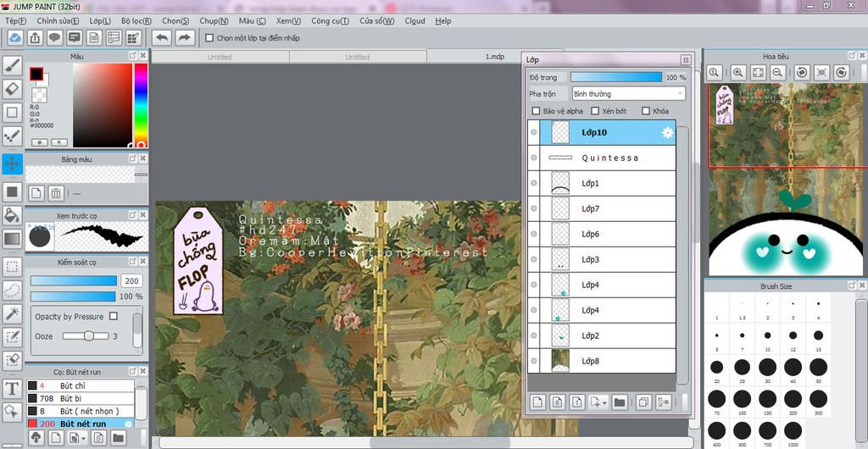
Task: Click the speech bubble icon in toolbar
Action: (54, 37)
